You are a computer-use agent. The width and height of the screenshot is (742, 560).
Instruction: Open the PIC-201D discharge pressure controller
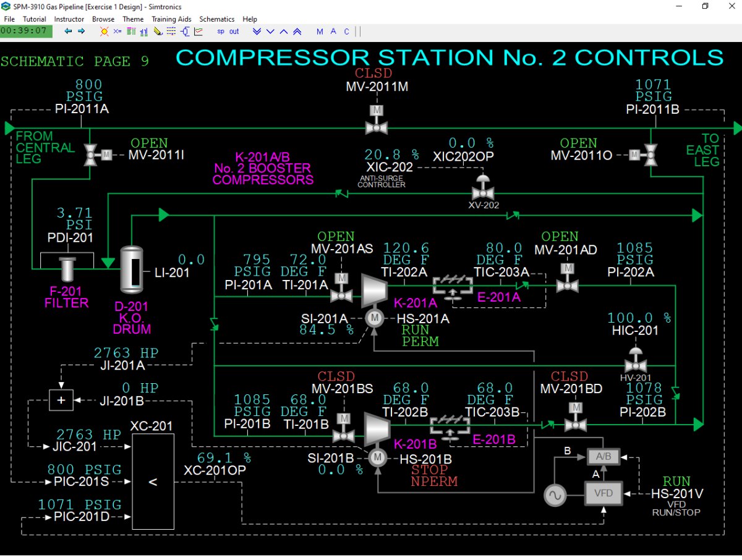click(x=81, y=516)
